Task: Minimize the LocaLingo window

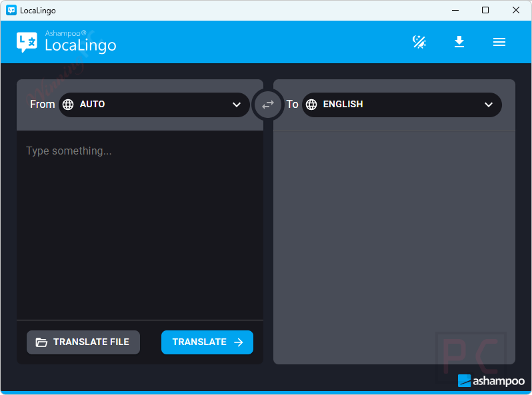Action: (455, 10)
